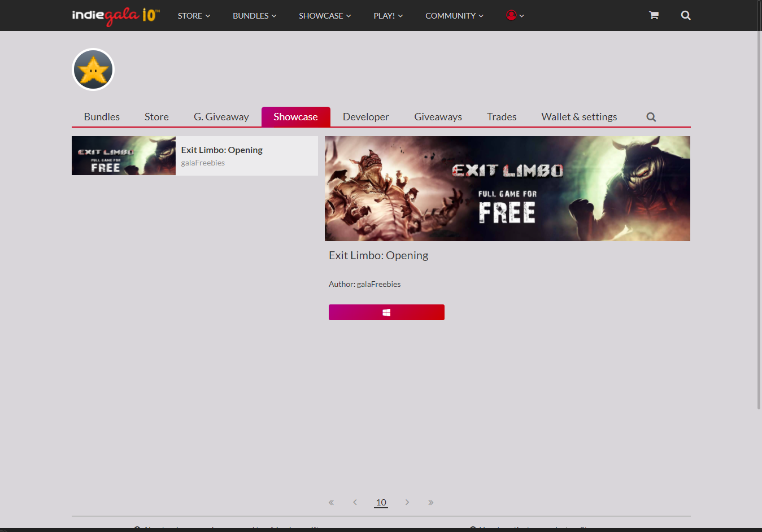Select the Showcase tab
762x532 pixels.
[295, 117]
